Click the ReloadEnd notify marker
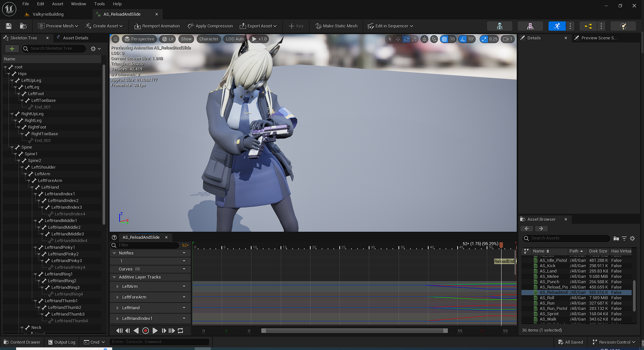Screen dimensions: 644x350 point(504,261)
